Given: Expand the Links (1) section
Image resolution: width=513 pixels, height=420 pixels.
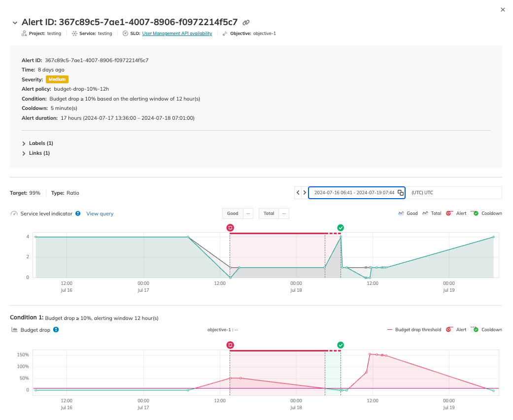Looking at the screenshot, I should (35, 153).
